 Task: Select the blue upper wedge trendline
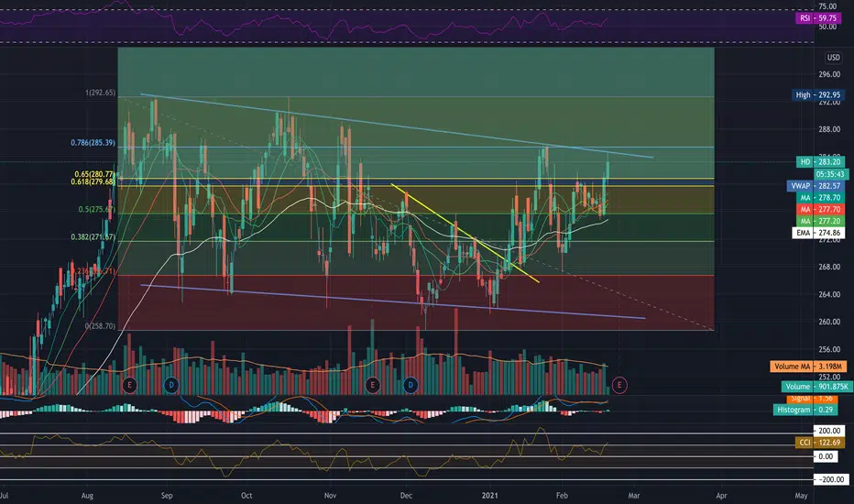(397, 126)
